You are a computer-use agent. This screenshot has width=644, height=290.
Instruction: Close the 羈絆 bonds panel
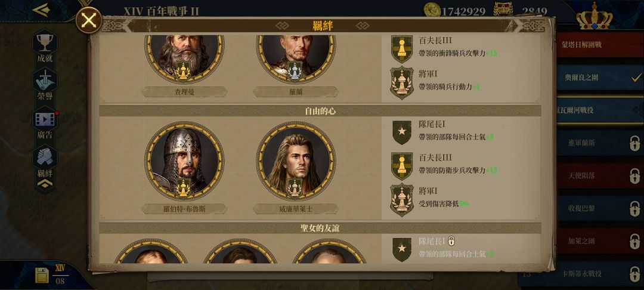tap(89, 20)
